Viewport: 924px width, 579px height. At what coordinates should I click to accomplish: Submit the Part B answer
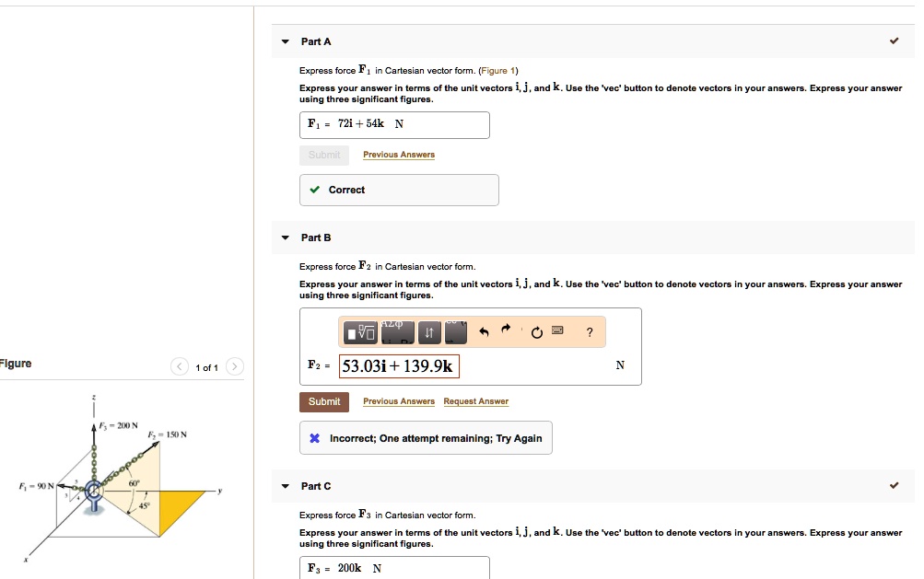click(x=323, y=401)
